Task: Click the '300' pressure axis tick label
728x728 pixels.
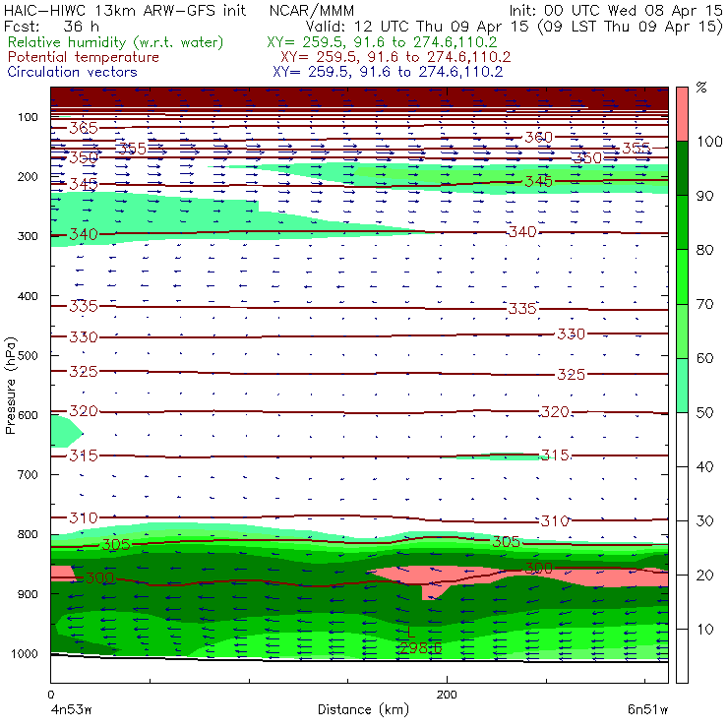Action: tap(28, 236)
